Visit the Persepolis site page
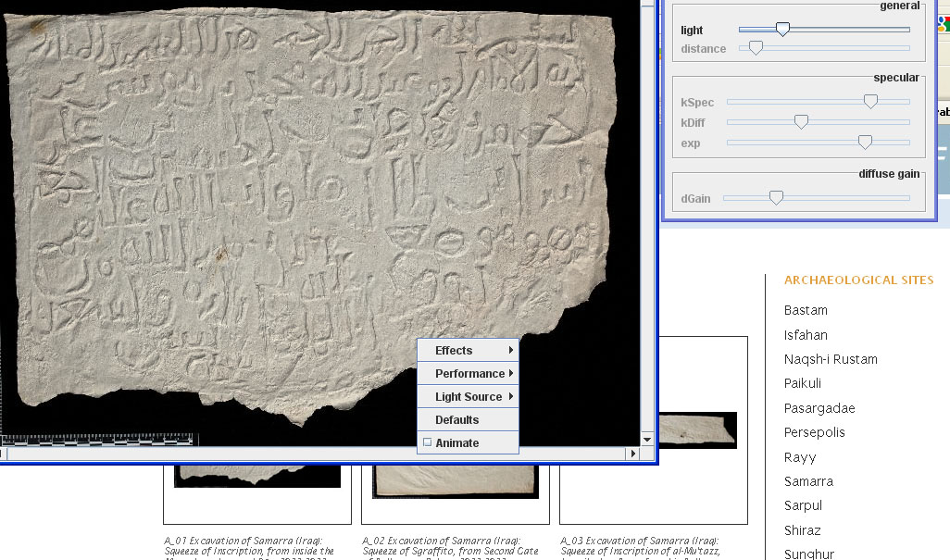The height and width of the screenshot is (560, 950). coord(816,432)
